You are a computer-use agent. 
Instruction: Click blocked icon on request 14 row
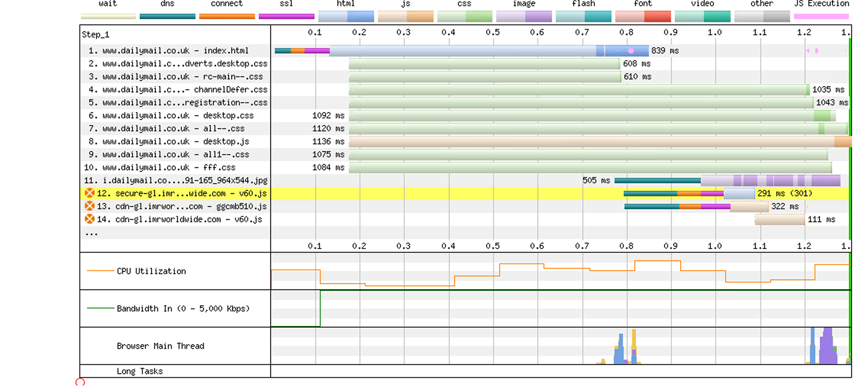point(90,219)
